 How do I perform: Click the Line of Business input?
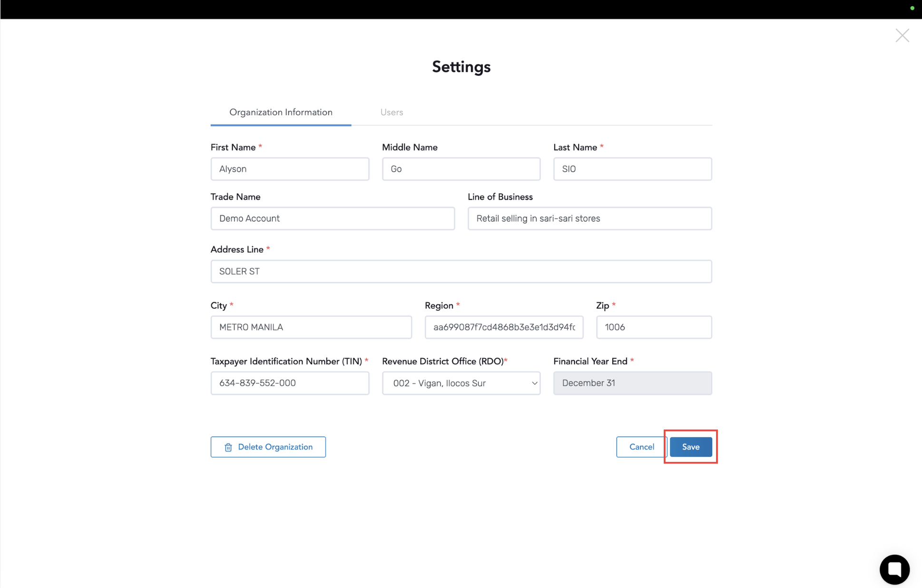pos(589,219)
